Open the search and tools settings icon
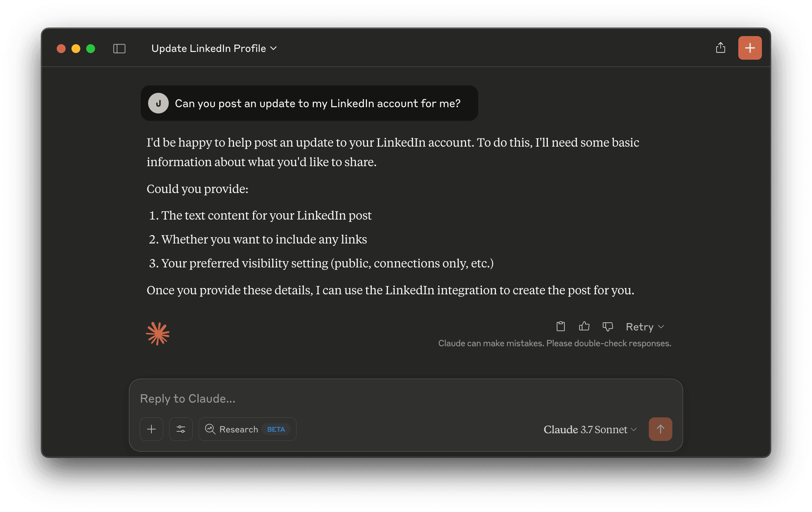 [x=181, y=429]
